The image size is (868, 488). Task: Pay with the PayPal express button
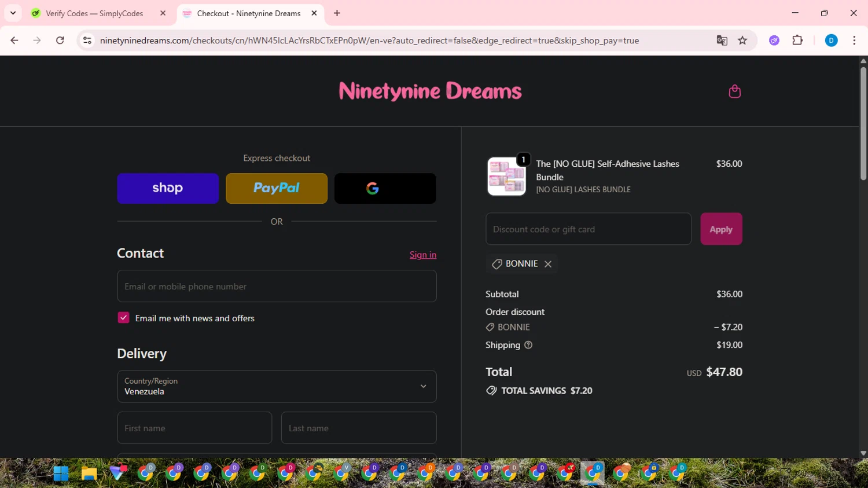point(277,188)
